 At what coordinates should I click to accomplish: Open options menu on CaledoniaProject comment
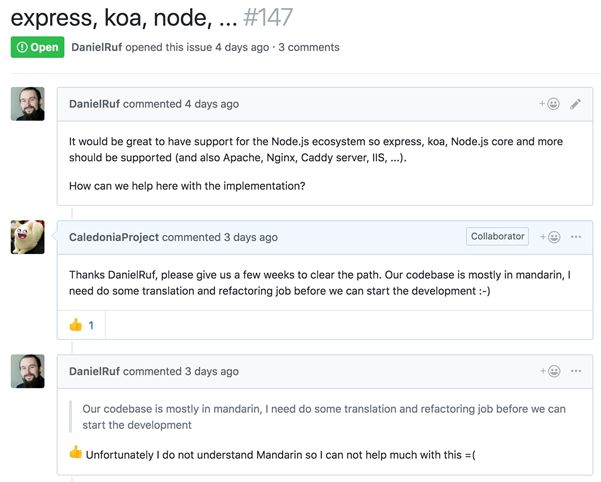(x=576, y=237)
